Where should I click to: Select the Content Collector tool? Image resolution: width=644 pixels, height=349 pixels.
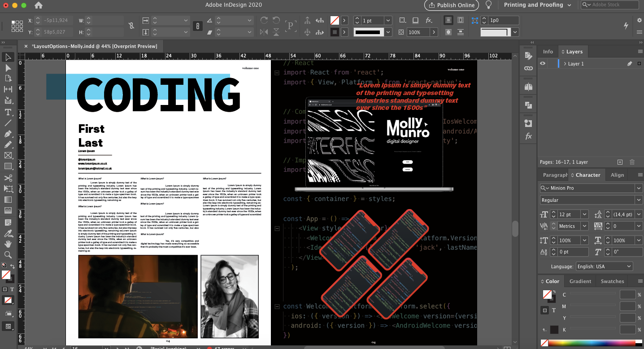point(8,100)
